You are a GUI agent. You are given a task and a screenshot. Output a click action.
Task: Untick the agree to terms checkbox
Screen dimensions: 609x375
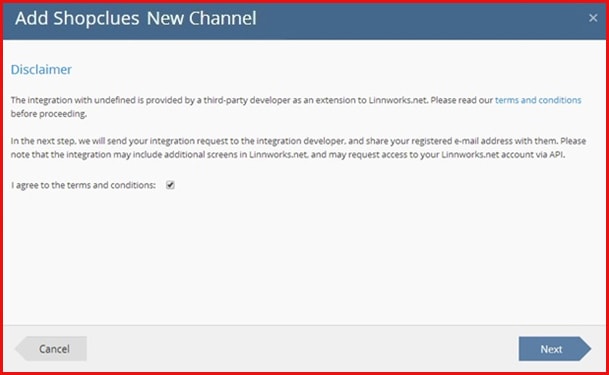pos(170,185)
